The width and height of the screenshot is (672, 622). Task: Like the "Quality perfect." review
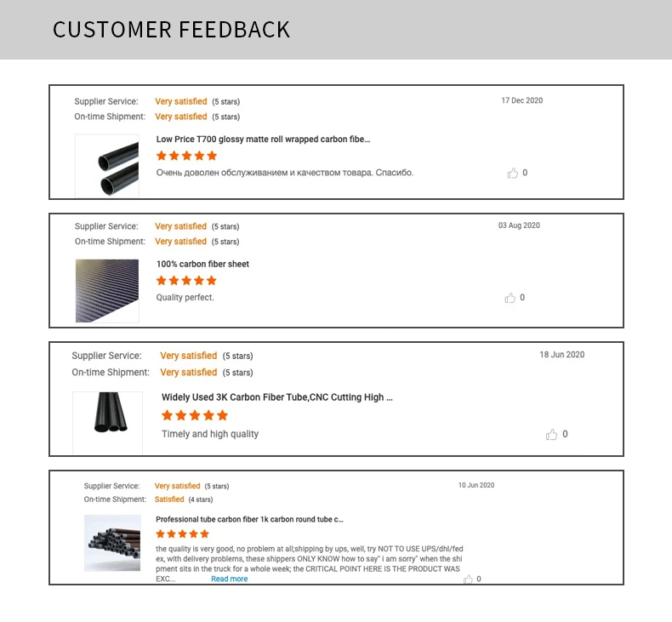coord(510,299)
